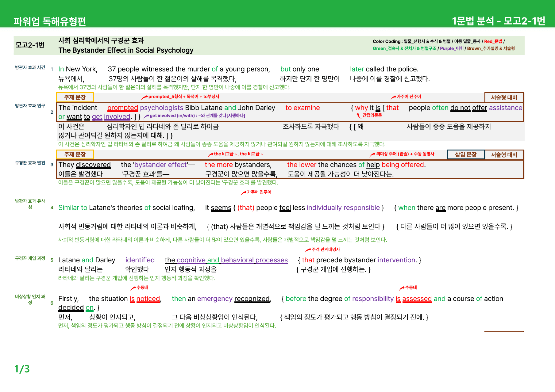Click the green phrase 'Similar to'

[73, 208]
